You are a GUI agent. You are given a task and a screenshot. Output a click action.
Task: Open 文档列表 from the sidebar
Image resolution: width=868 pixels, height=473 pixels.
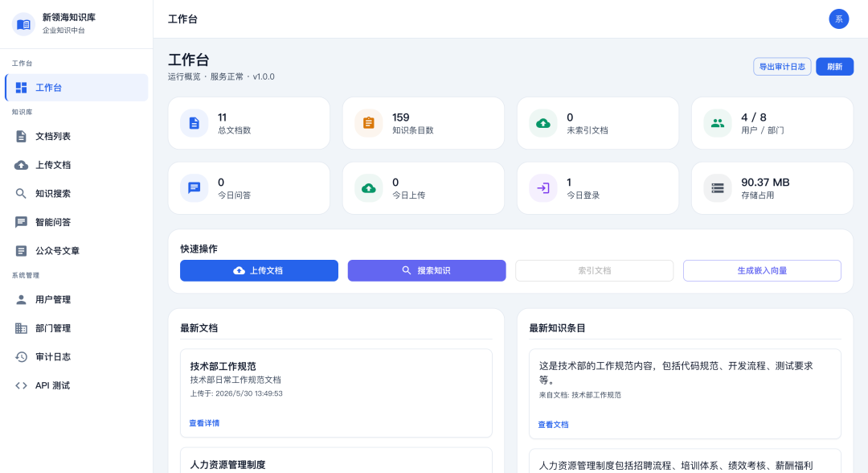[76, 136]
